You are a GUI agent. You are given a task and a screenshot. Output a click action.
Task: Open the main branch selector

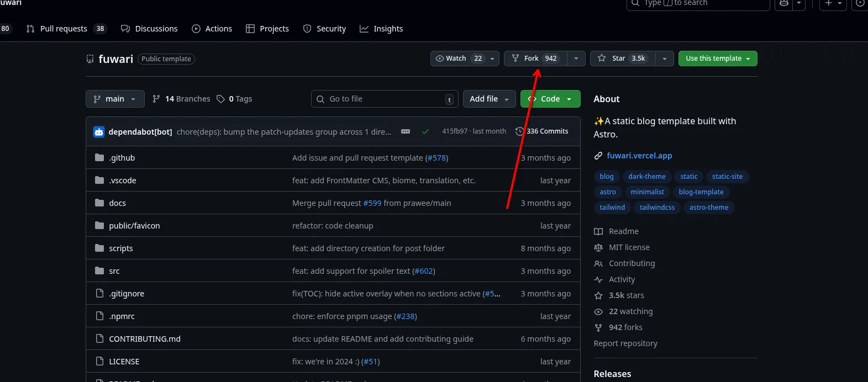[x=115, y=99]
